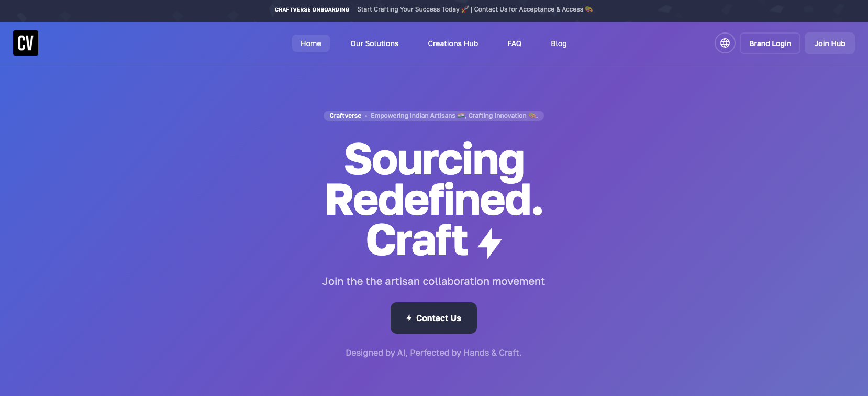Screen dimensions: 868x396
Task: Click the Brand Login button
Action: pyautogui.click(x=770, y=43)
